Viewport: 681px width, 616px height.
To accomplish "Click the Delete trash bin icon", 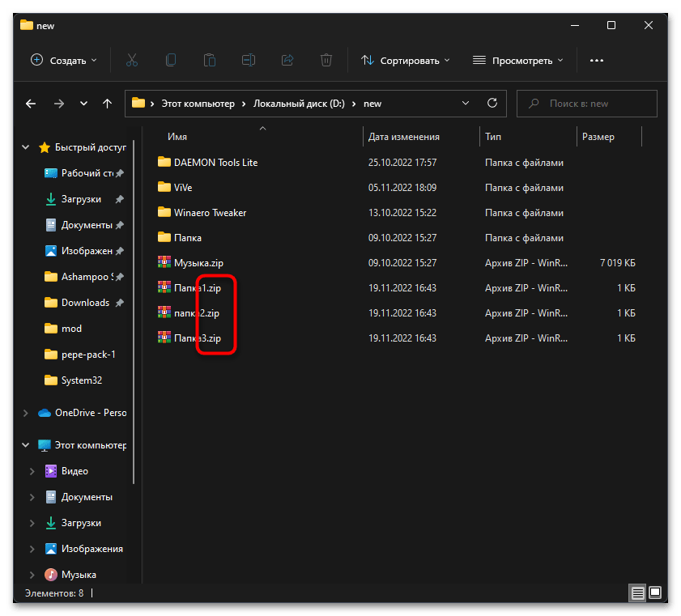I will click(x=326, y=60).
